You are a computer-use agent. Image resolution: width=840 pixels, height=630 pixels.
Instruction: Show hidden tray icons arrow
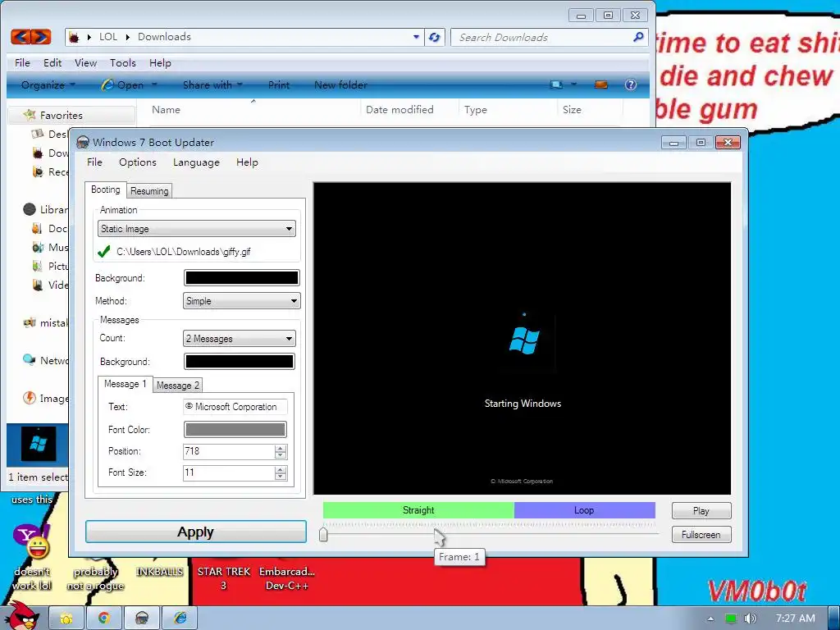click(x=710, y=619)
